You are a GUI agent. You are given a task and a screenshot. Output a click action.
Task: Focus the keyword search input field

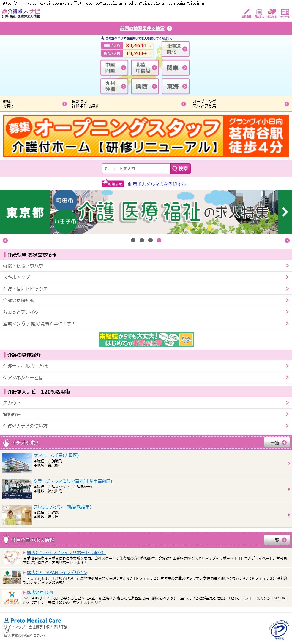pos(136,169)
